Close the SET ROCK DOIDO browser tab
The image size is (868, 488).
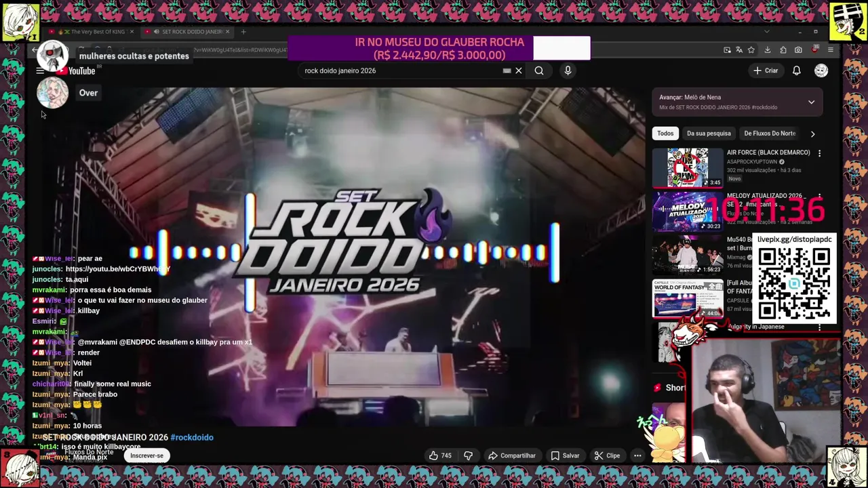[x=227, y=32]
